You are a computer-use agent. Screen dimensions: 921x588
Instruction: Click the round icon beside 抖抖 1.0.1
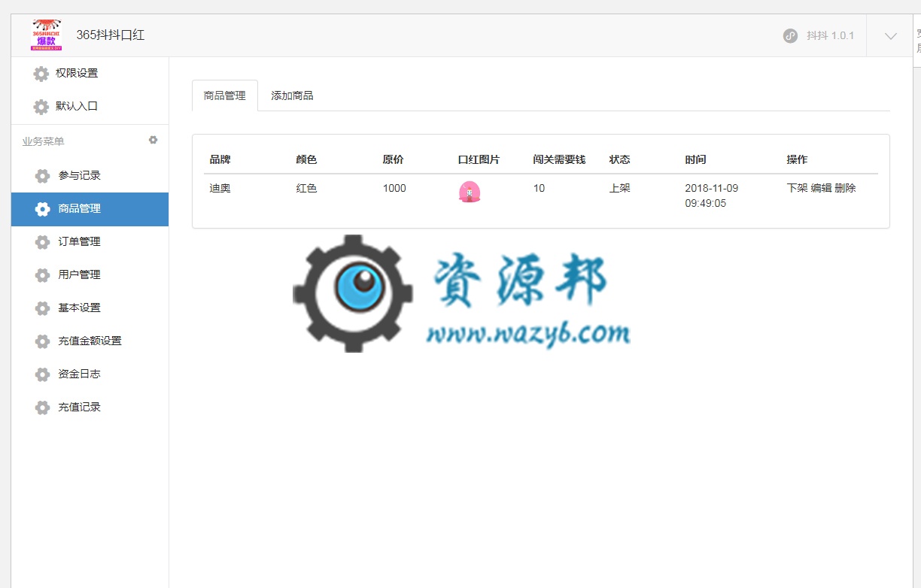click(x=790, y=35)
